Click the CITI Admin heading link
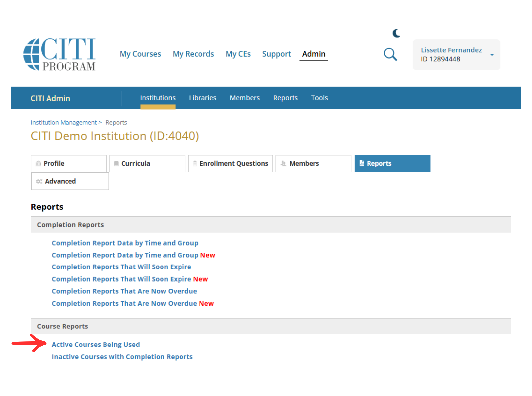Viewport: 532px width, 396px height. 50,98
